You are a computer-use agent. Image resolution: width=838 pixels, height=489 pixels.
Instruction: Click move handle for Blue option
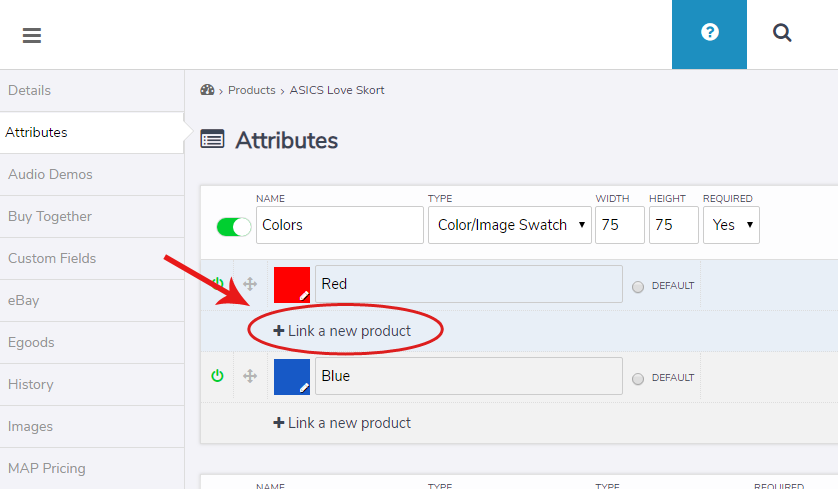pos(250,376)
